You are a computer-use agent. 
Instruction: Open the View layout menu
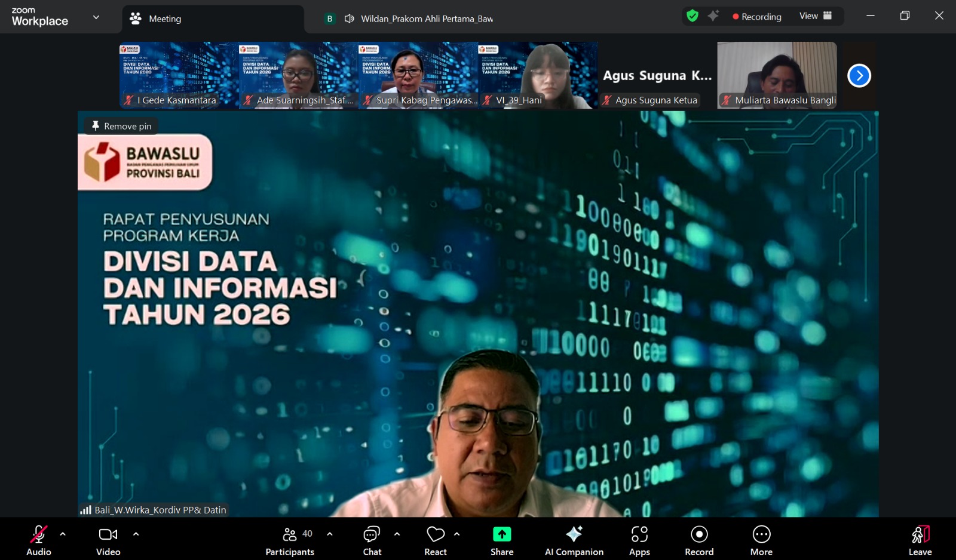click(816, 16)
